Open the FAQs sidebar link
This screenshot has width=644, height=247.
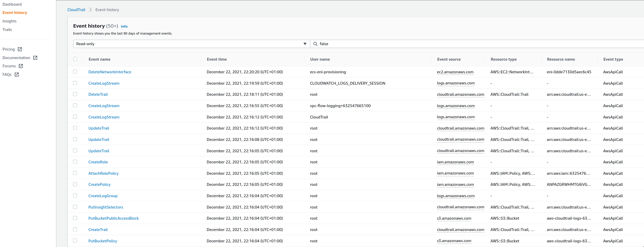(x=7, y=75)
